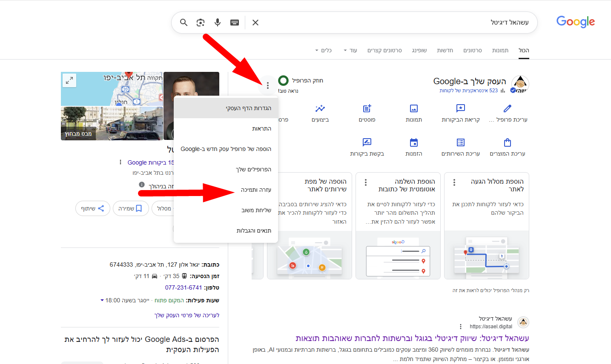Expand the map with fullscreen icon
611x364 pixels.
69,80
